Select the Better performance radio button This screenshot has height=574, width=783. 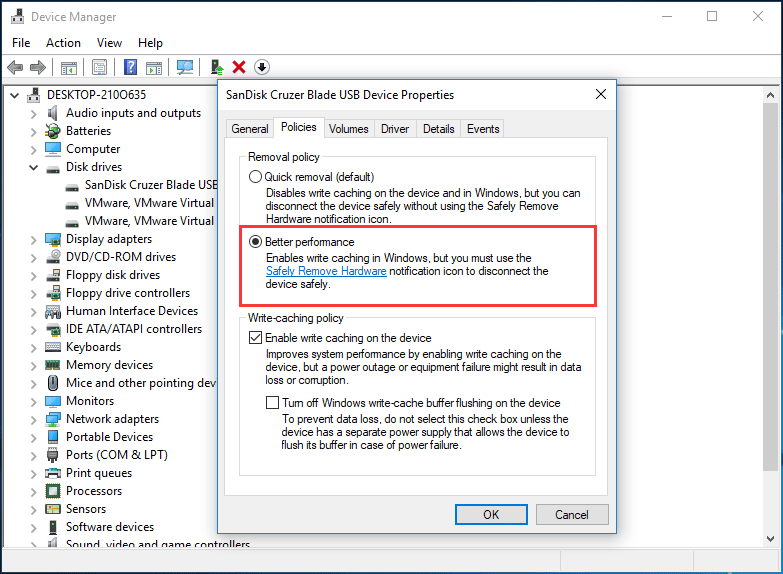tap(255, 242)
